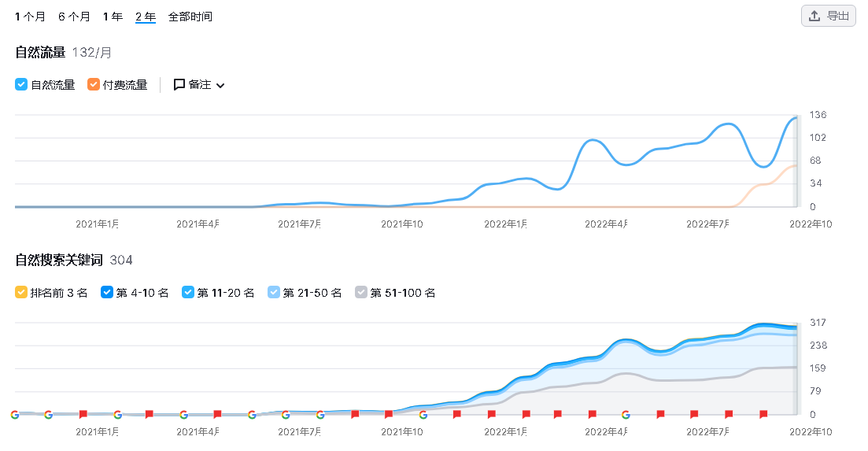Toggle the 第 21-50 名 checkbox
Viewport: 868px width, 451px height.
pos(274,292)
